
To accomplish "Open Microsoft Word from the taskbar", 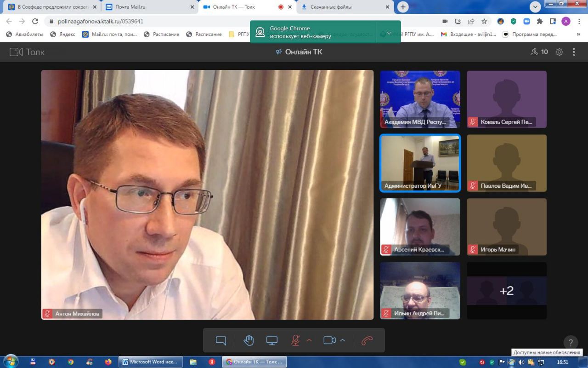I will click(150, 362).
